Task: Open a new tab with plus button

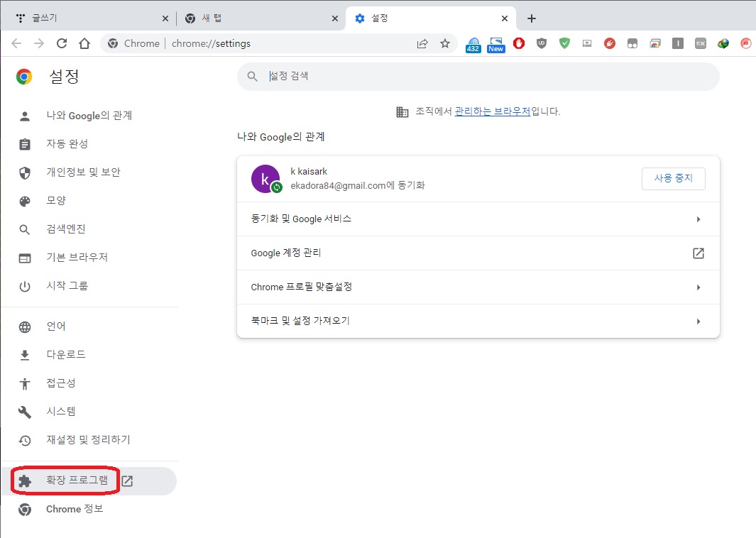Action: pyautogui.click(x=531, y=18)
